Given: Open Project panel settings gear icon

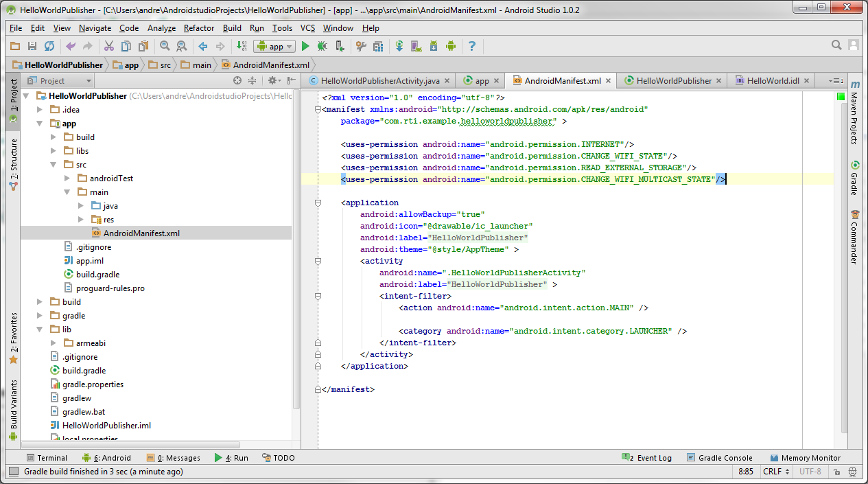Looking at the screenshot, I should point(273,80).
